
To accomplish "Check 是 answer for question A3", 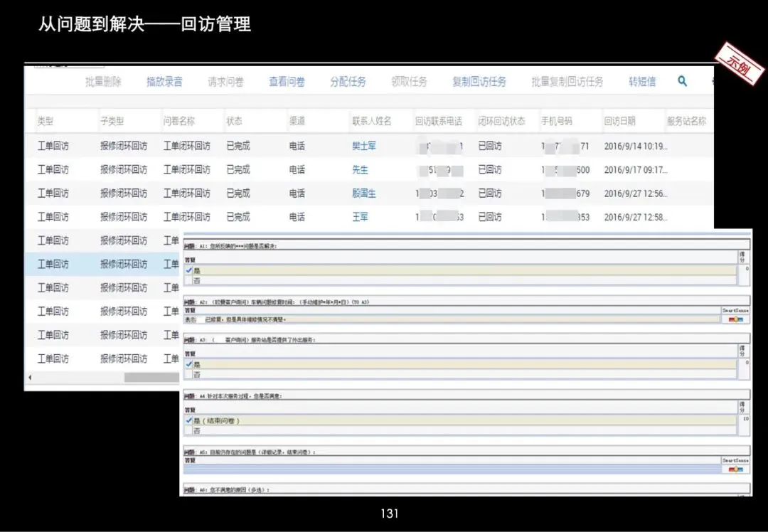I will (x=189, y=364).
